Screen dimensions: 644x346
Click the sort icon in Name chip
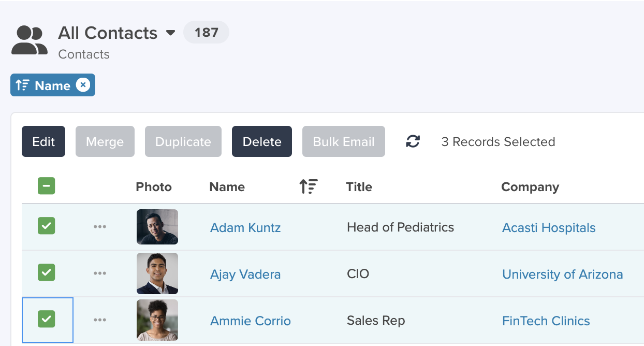click(x=22, y=85)
